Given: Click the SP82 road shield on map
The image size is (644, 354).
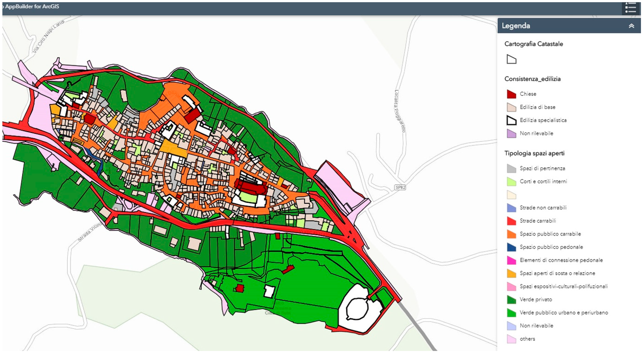Looking at the screenshot, I should (400, 187).
